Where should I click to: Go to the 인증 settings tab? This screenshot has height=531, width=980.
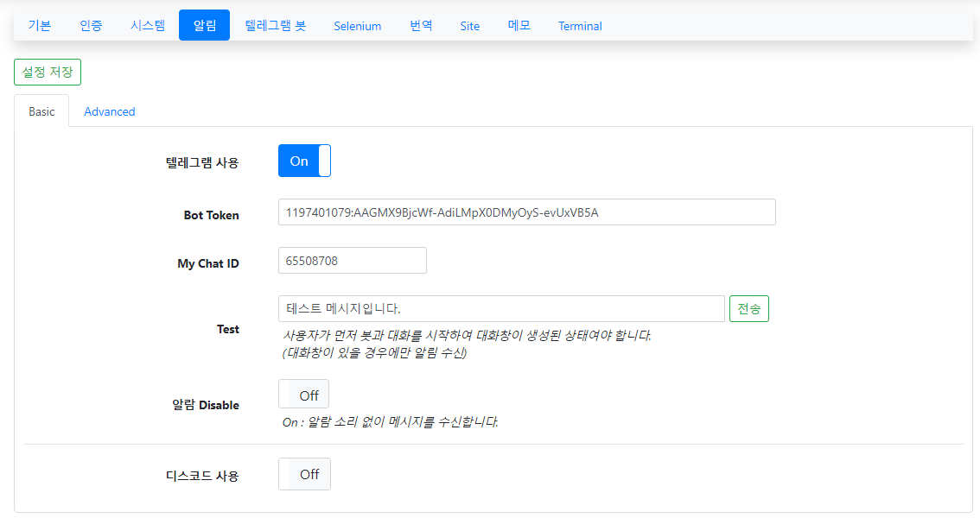[91, 26]
